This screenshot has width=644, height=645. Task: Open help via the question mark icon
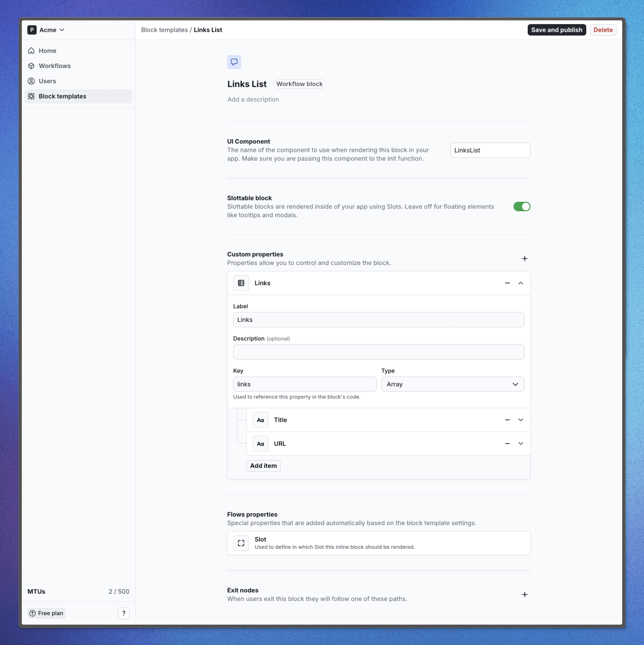click(x=124, y=613)
